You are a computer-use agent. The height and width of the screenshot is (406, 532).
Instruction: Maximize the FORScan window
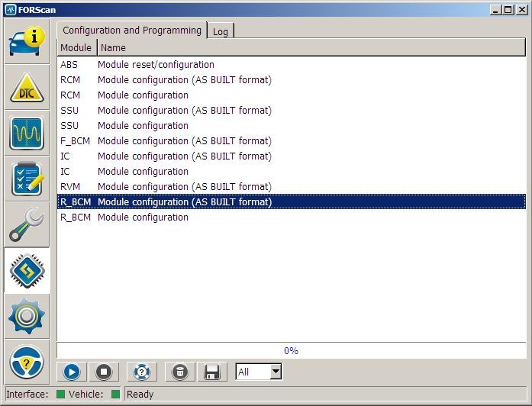click(508, 9)
